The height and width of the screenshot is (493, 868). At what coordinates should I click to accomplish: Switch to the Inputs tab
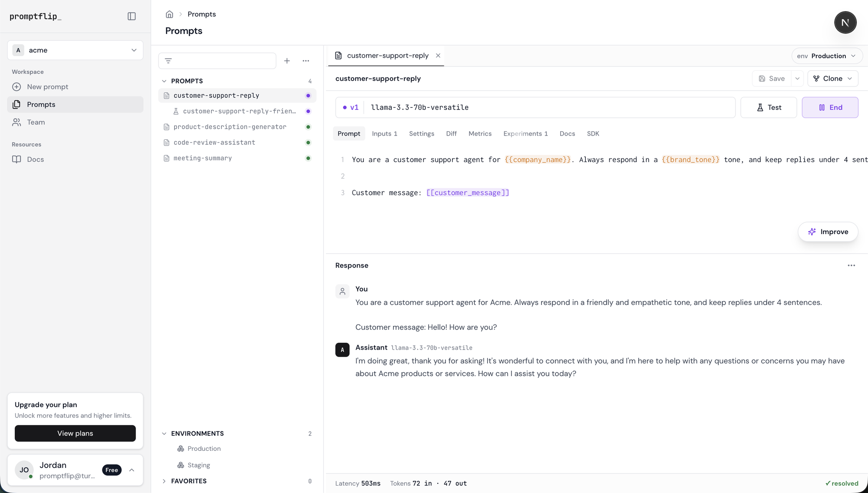384,134
